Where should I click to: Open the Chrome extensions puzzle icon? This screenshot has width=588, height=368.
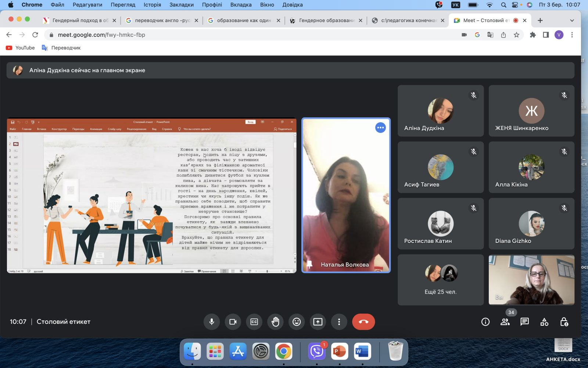coord(533,35)
